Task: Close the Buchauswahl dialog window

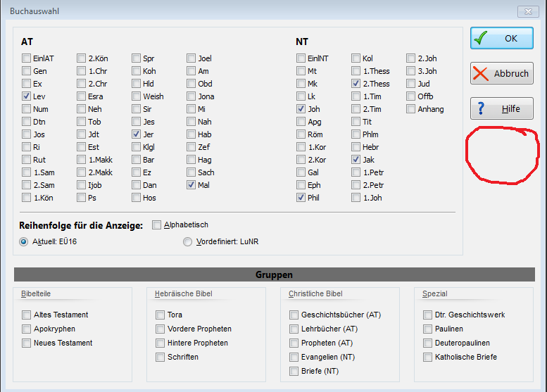Action: [x=528, y=11]
